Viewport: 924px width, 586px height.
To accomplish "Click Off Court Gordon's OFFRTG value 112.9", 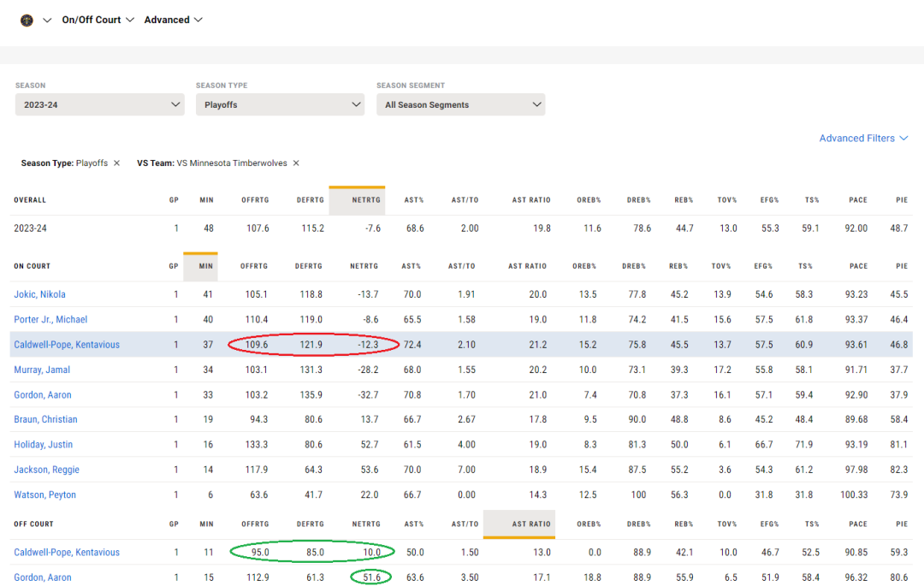I will tap(258, 577).
